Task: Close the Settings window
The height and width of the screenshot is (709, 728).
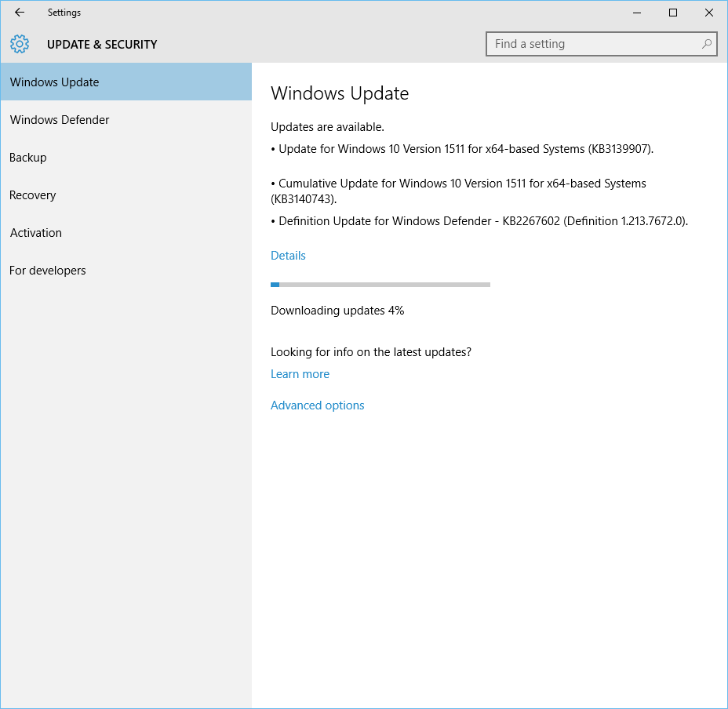Action: (708, 13)
